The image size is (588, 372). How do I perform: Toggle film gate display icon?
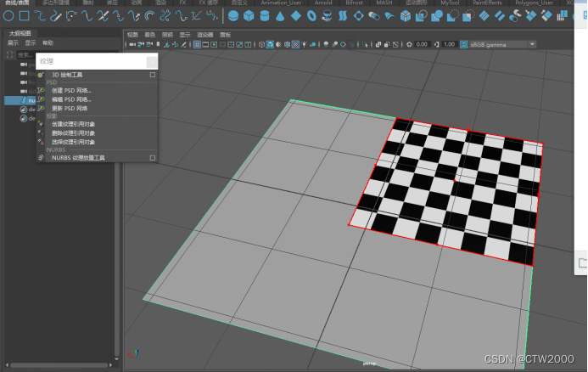pyautogui.click(x=205, y=44)
